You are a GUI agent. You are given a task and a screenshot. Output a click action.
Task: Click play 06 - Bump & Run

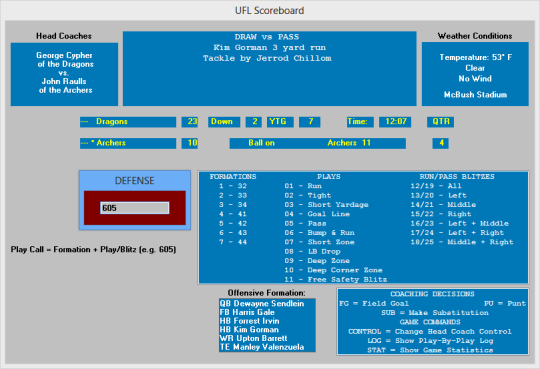pos(320,233)
